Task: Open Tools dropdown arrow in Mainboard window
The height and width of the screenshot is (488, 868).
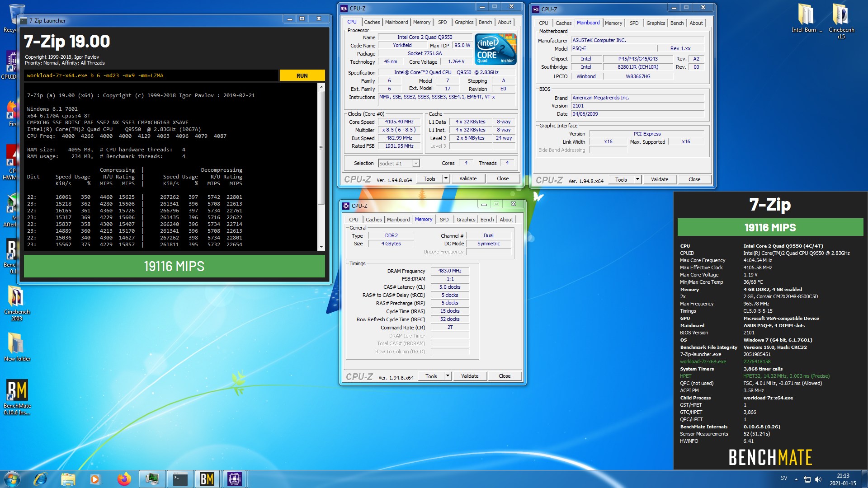Action: pyautogui.click(x=637, y=179)
